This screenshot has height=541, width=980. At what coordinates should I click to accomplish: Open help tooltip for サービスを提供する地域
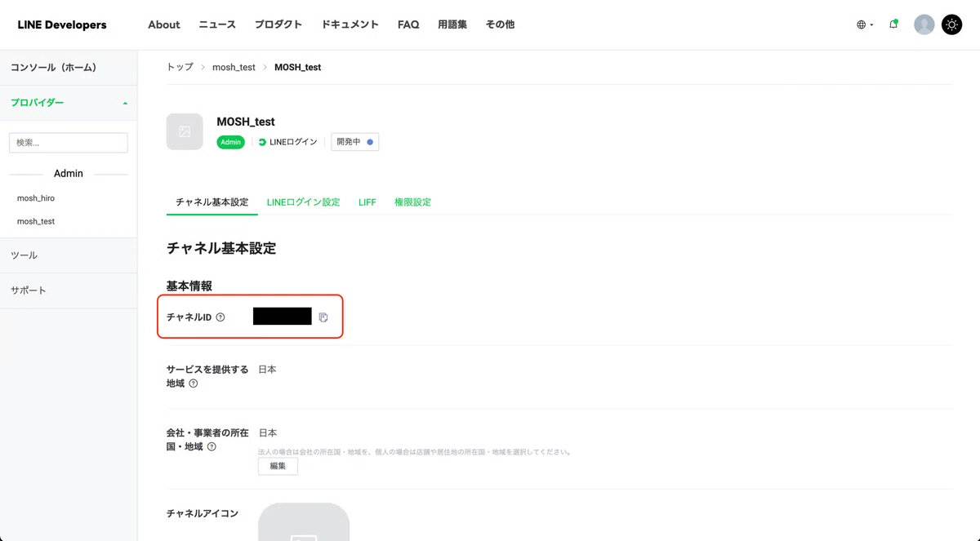point(194,384)
